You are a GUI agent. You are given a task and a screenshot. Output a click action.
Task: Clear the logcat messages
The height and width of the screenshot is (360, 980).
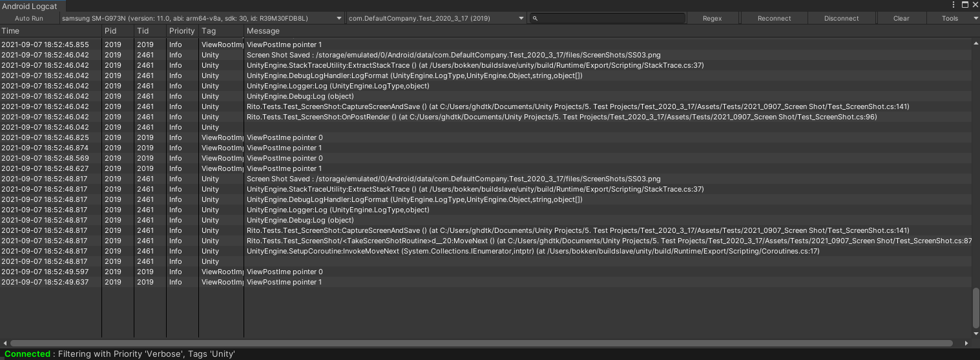pos(901,19)
